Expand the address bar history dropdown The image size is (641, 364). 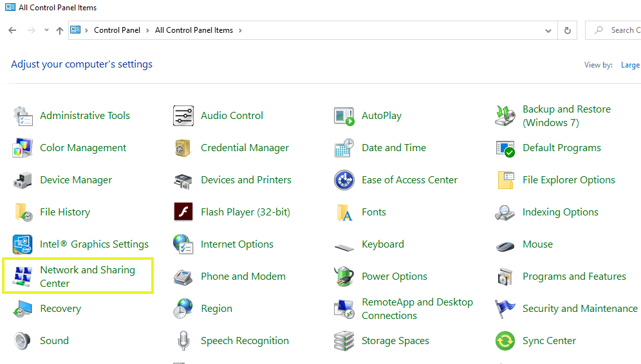tap(548, 30)
